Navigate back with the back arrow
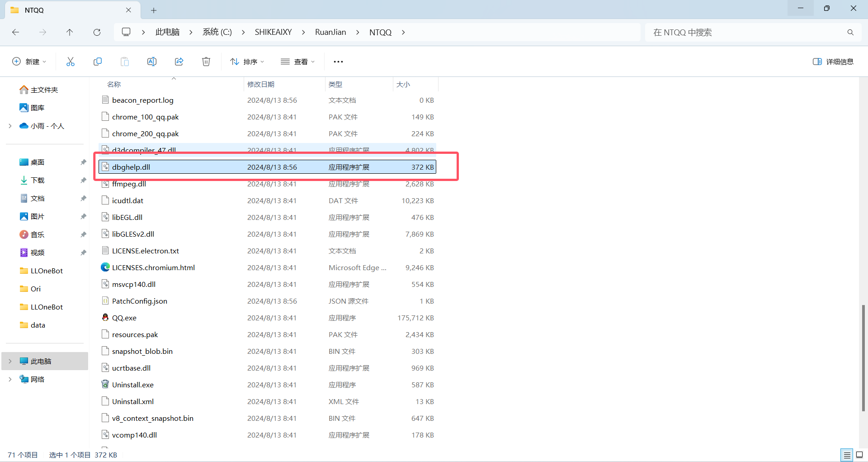Image resolution: width=868 pixels, height=462 pixels. click(15, 32)
